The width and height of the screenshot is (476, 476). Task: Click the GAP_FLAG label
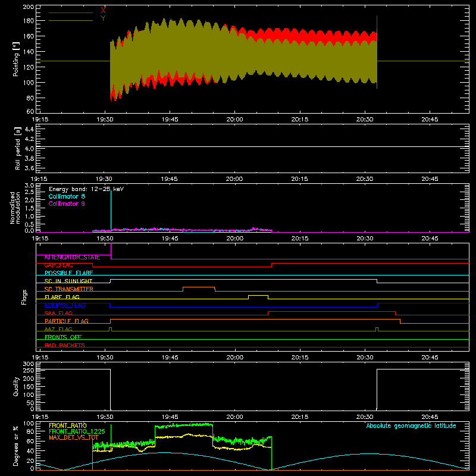(x=58, y=265)
